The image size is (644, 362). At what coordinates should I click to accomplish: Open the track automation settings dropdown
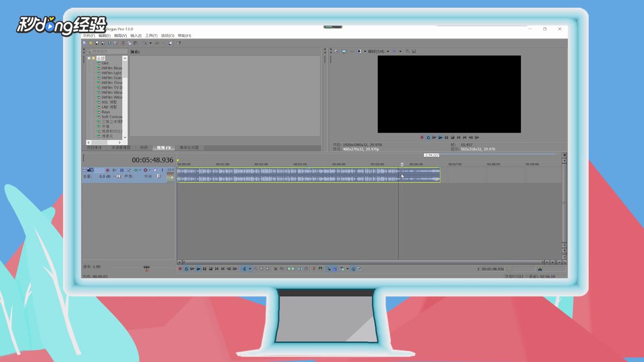click(x=150, y=170)
